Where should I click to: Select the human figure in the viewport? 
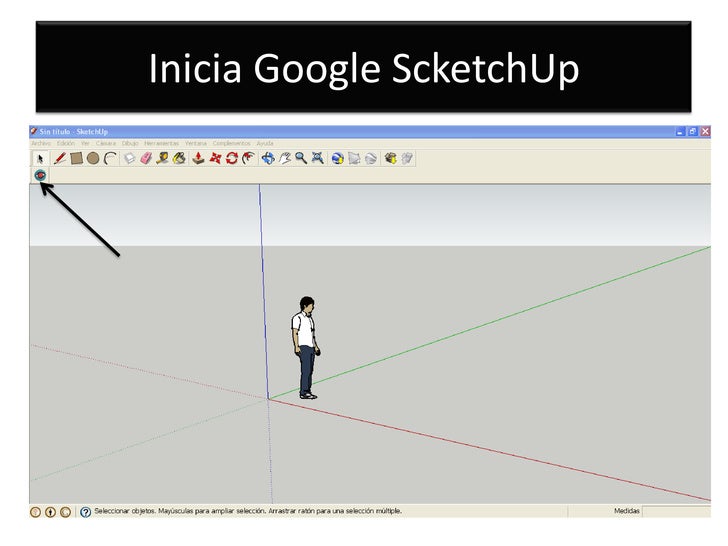coord(306,348)
